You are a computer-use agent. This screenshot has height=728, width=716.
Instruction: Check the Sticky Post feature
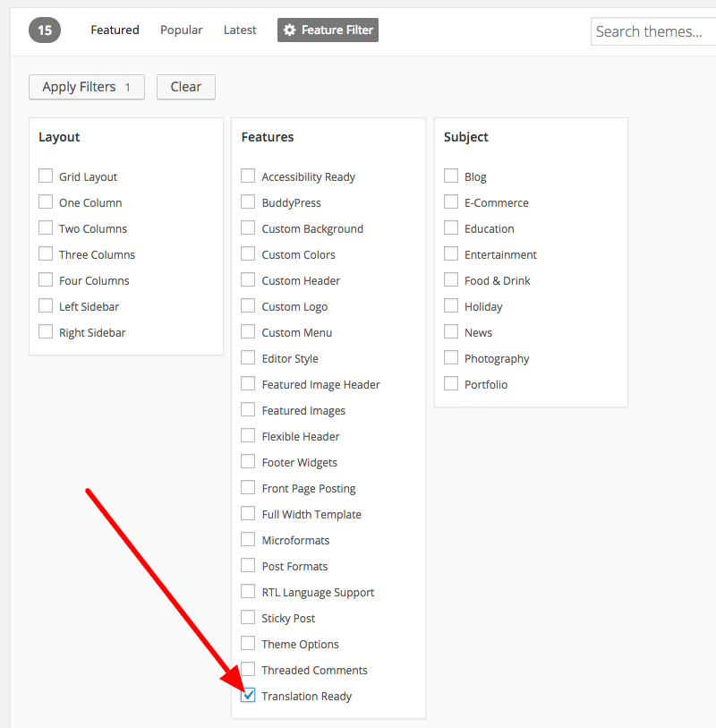247,618
